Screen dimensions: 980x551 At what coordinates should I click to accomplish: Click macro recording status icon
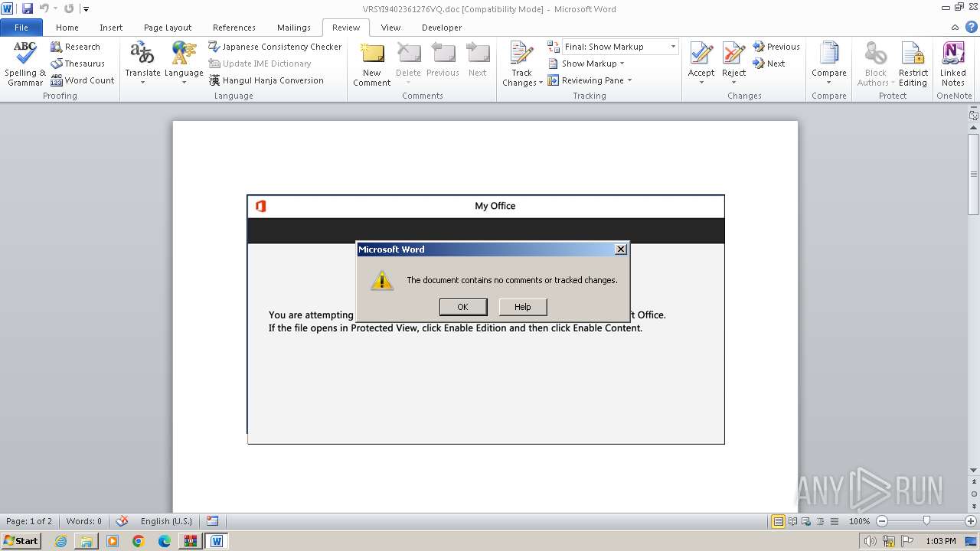pos(212,521)
